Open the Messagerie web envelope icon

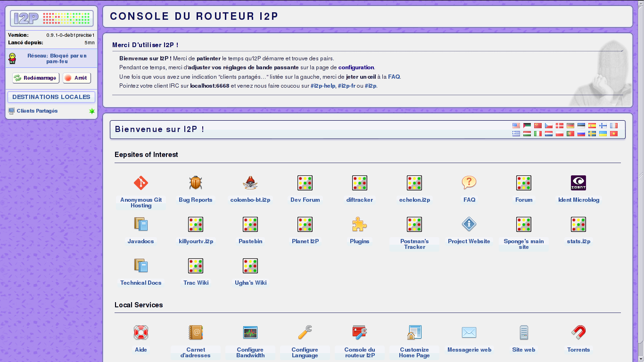(x=469, y=332)
